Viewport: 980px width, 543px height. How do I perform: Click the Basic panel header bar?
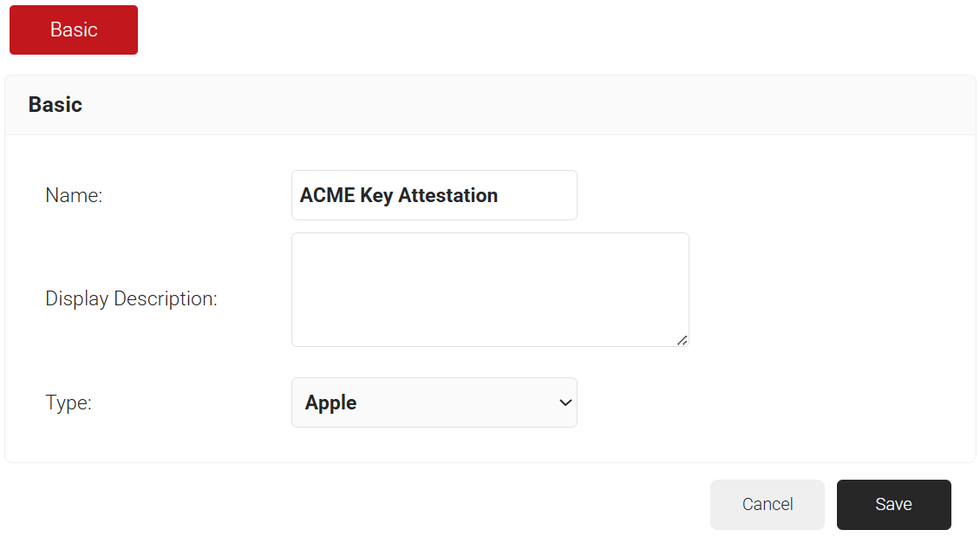(490, 105)
